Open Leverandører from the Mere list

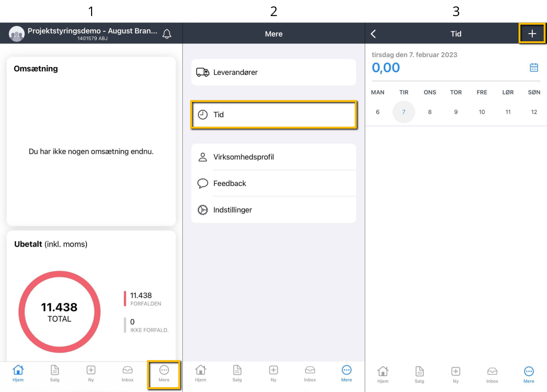273,72
